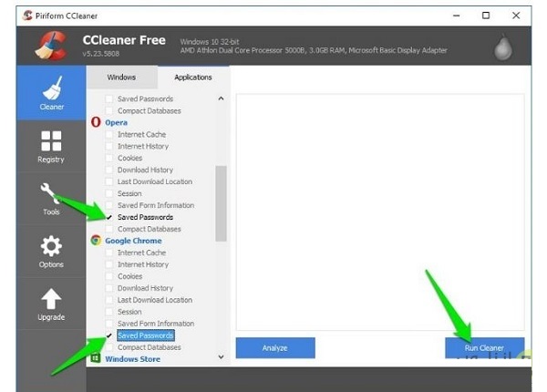Open the Options gear icon
The height and width of the screenshot is (392, 547).
51,250
